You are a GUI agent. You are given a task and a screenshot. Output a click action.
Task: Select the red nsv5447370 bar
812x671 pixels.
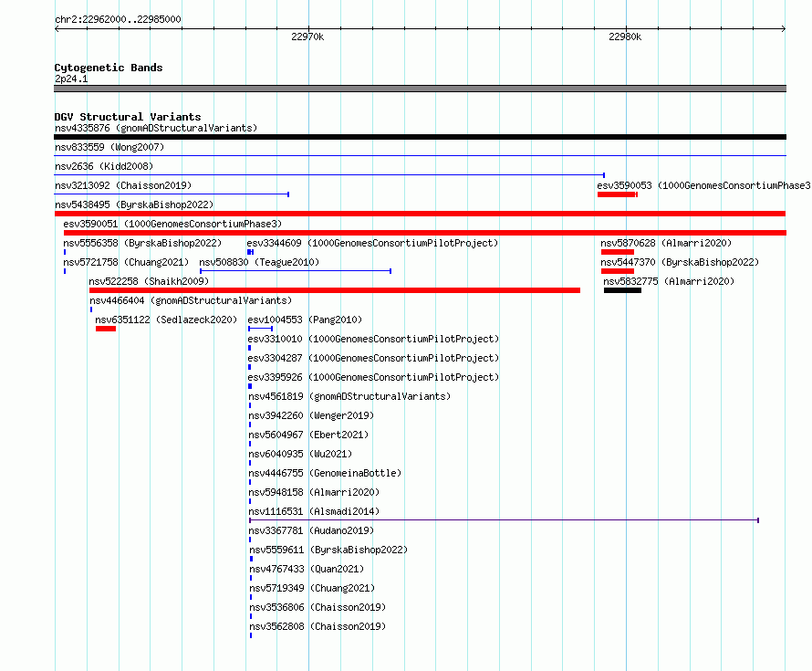pyautogui.click(x=618, y=271)
